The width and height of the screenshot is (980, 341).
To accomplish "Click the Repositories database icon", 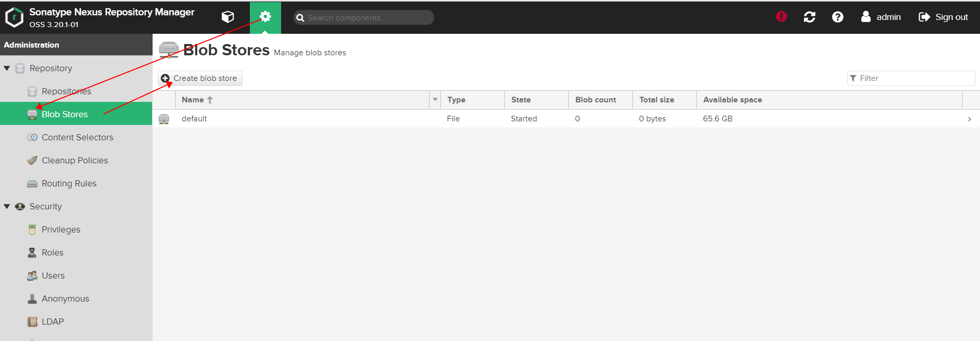I will tap(32, 91).
